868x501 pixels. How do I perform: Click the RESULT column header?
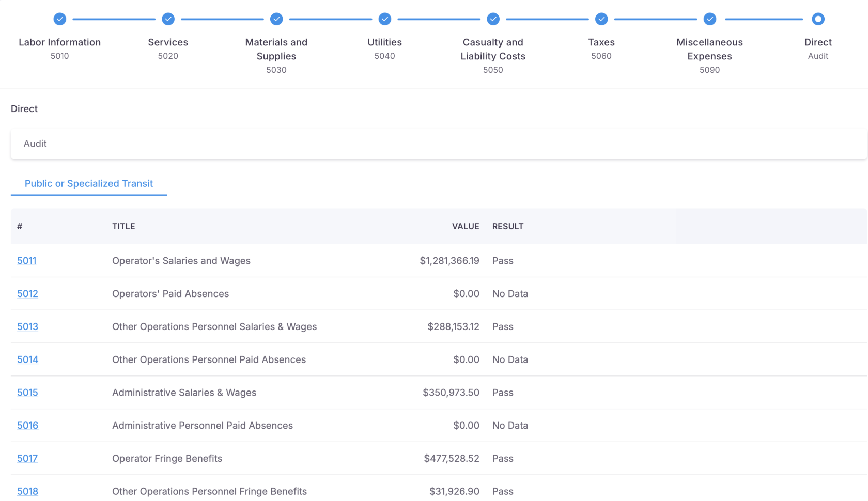508,226
